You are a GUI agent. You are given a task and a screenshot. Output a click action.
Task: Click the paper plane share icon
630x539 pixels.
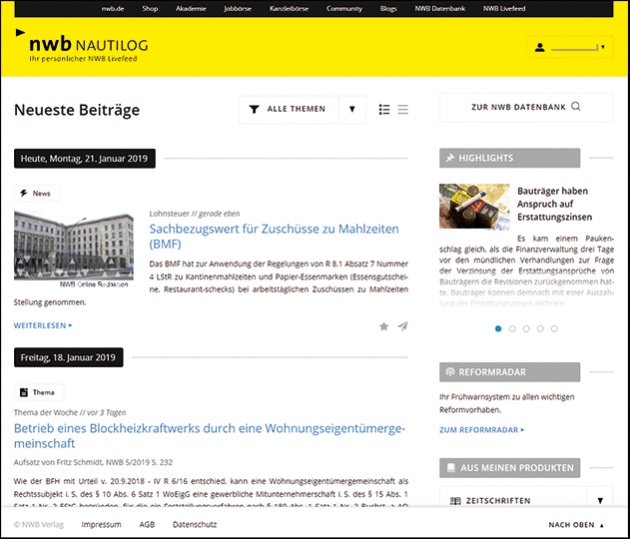[402, 326]
